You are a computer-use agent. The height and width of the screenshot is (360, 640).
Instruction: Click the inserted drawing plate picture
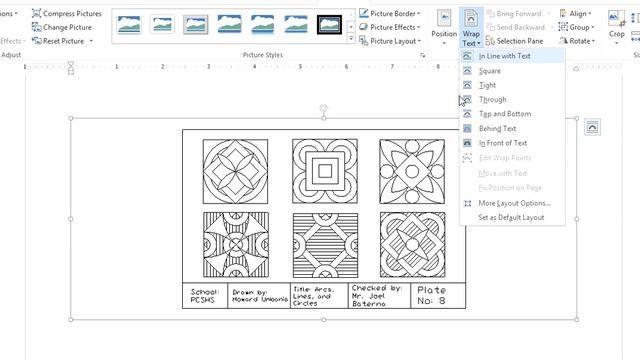click(x=324, y=219)
